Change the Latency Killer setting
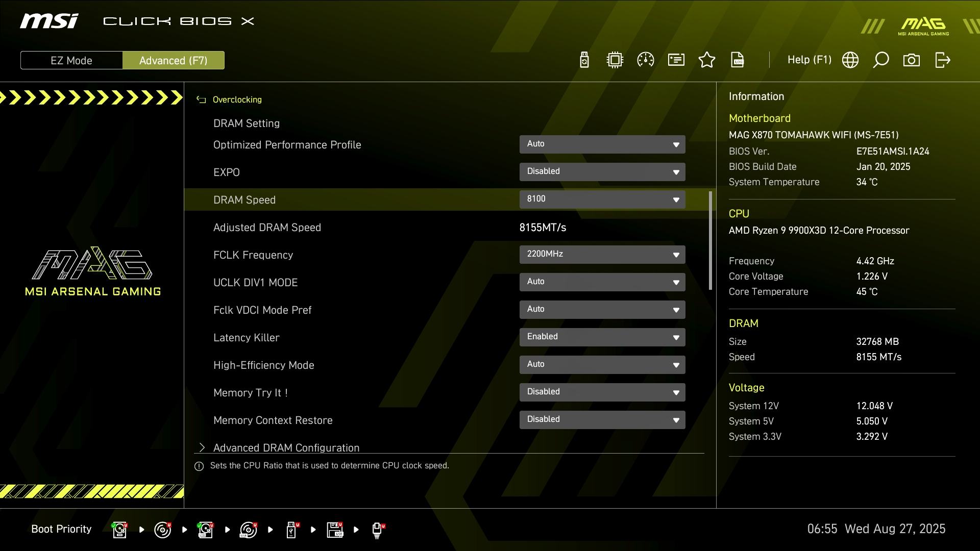980x551 pixels. pos(602,337)
